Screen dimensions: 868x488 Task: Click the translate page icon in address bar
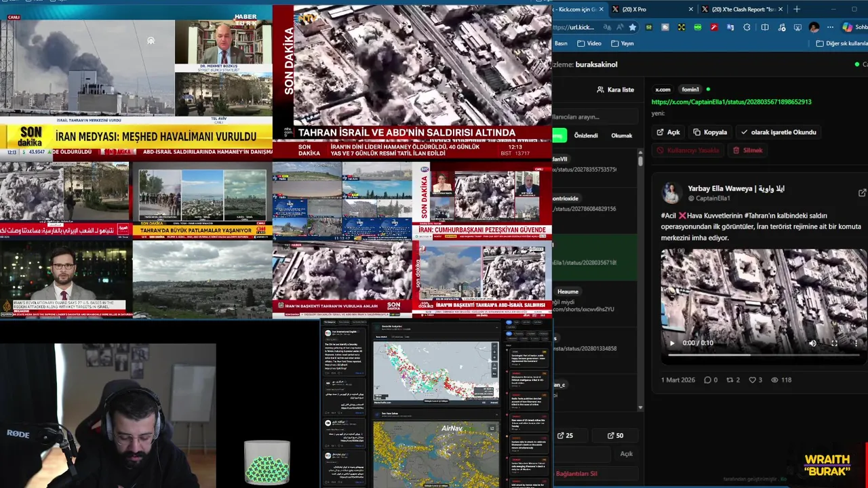coord(607,27)
